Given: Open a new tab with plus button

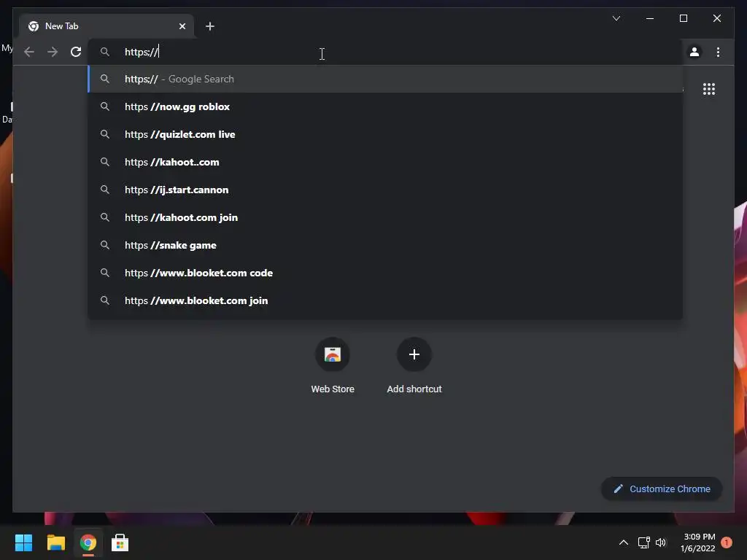Looking at the screenshot, I should click(210, 26).
